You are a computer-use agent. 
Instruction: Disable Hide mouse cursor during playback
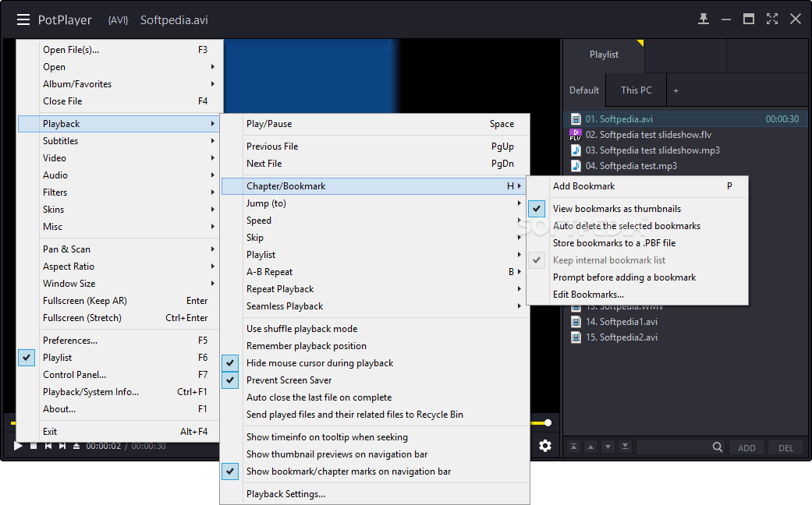(x=230, y=363)
